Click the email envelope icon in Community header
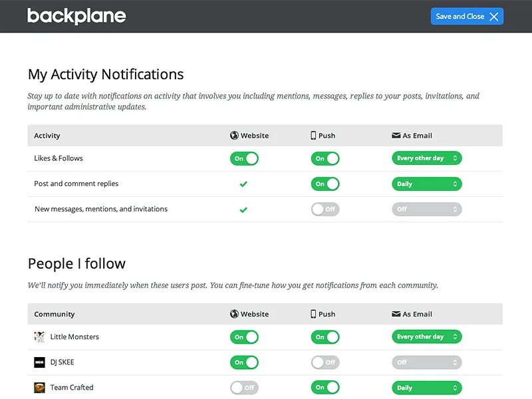 point(396,314)
